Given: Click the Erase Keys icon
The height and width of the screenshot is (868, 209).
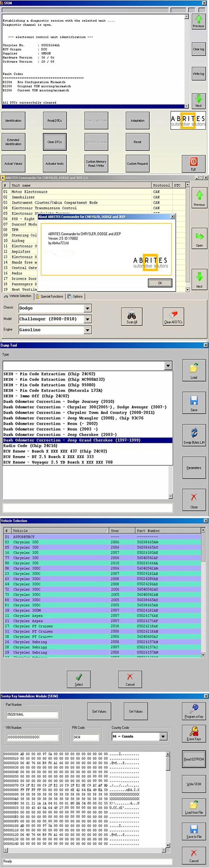Looking at the screenshot, I should pyautogui.click(x=194, y=733).
